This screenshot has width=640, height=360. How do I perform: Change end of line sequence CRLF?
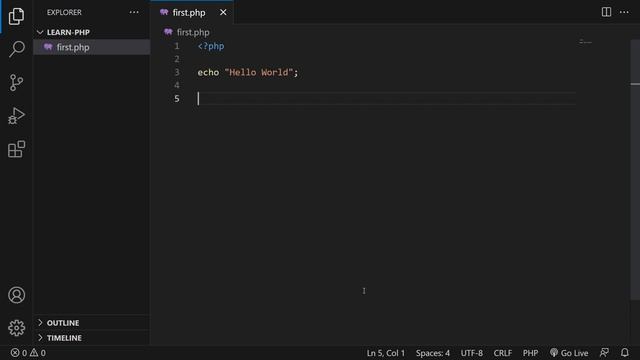[x=502, y=353]
